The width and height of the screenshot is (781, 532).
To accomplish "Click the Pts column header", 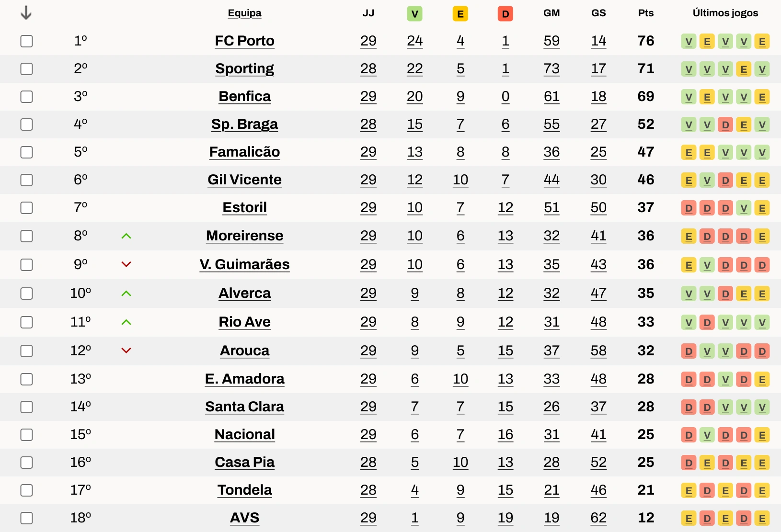I will [645, 13].
